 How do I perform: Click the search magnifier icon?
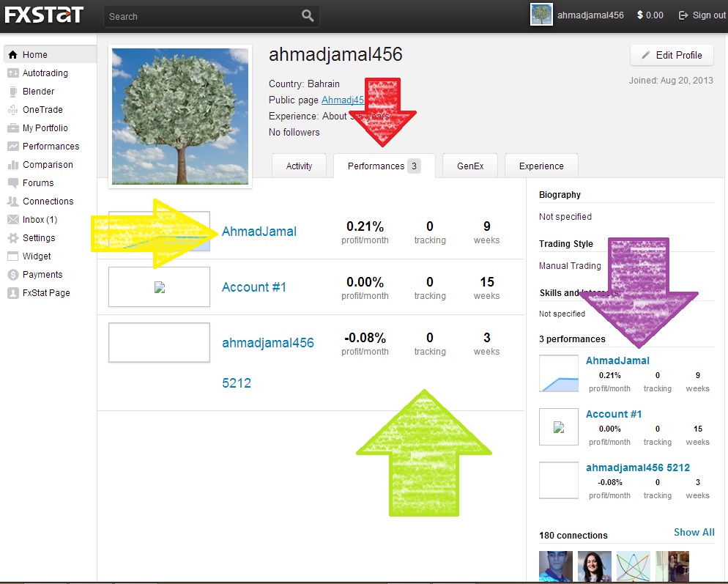click(308, 16)
